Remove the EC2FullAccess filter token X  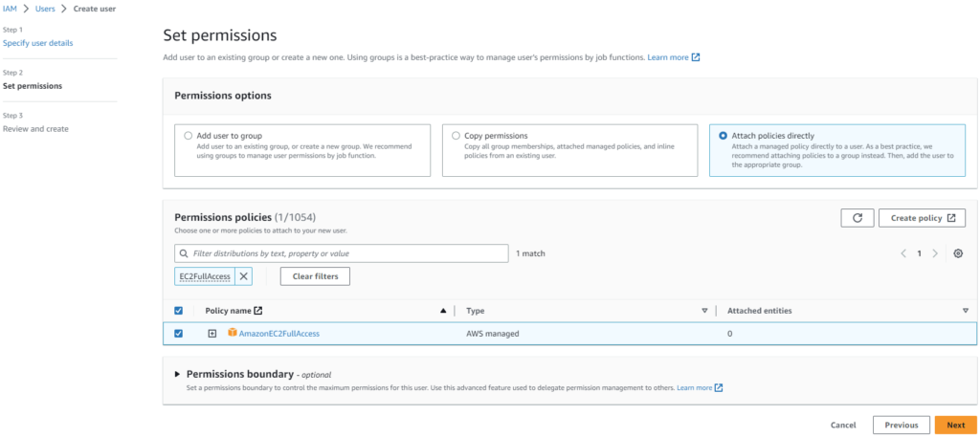pos(244,276)
